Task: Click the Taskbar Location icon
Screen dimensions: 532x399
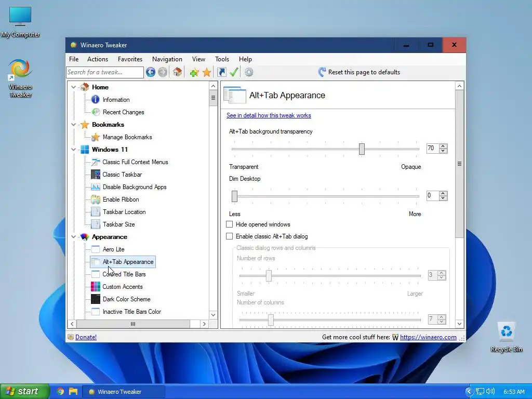Action: tap(96, 212)
